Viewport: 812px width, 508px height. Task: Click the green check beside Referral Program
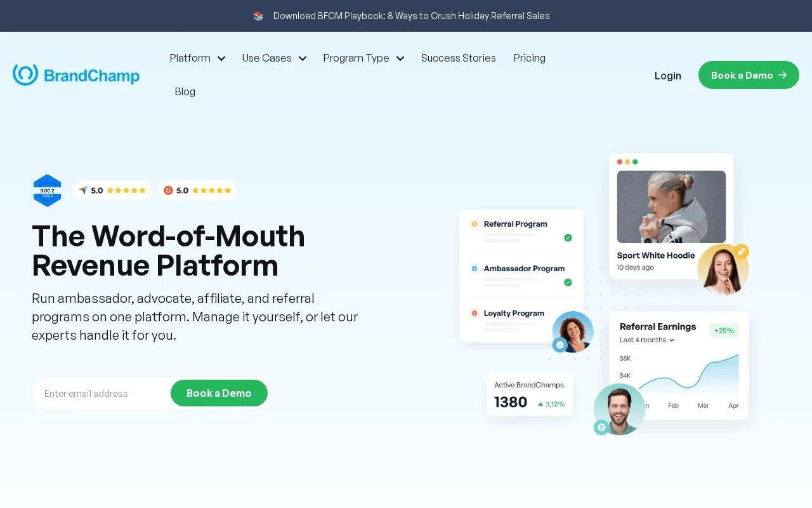(568, 238)
